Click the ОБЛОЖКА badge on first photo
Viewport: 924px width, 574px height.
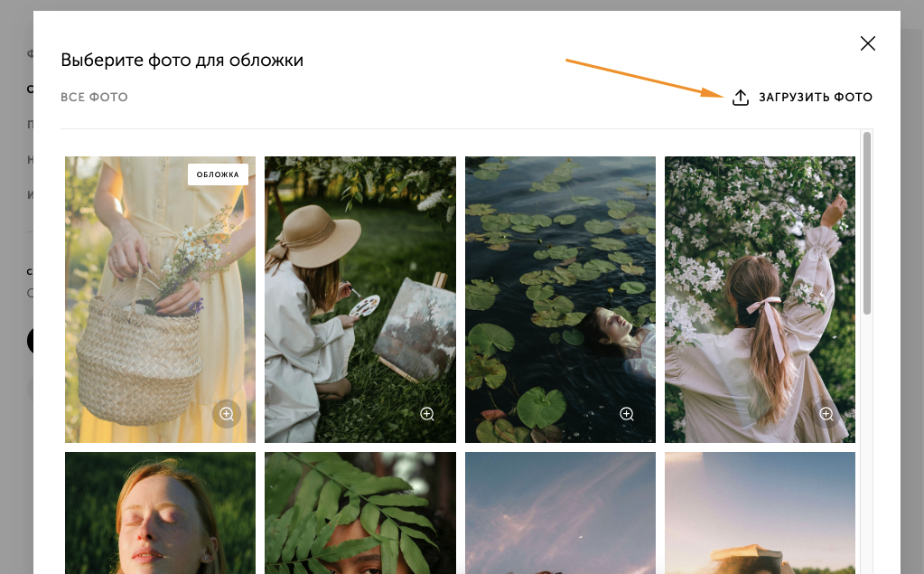[x=218, y=174]
